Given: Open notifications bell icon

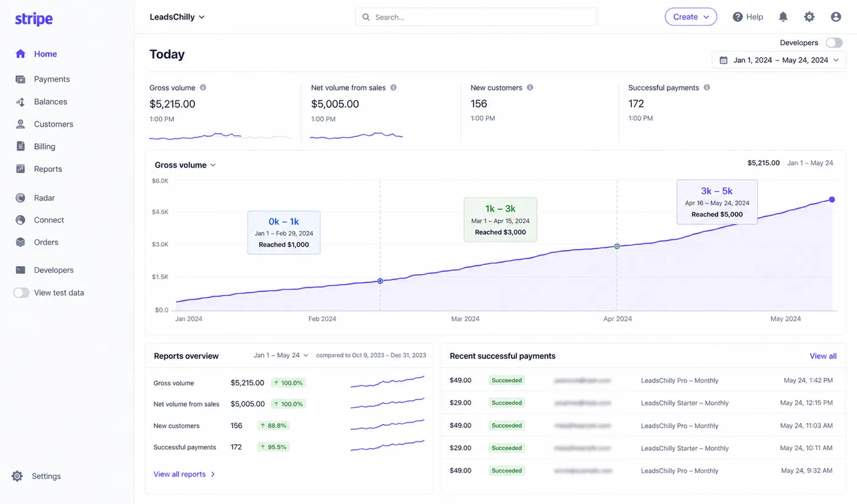Looking at the screenshot, I should (x=783, y=17).
